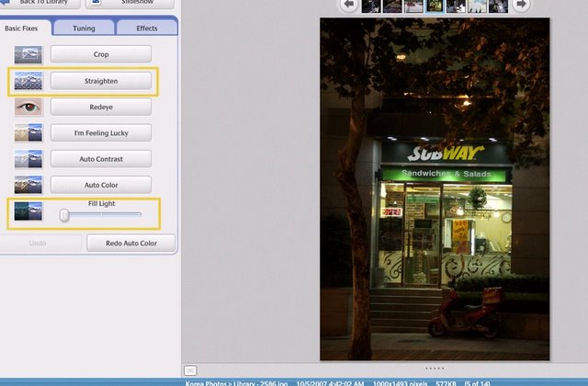Image resolution: width=588 pixels, height=386 pixels.
Task: Switch to the Tuning tab
Action: point(84,28)
